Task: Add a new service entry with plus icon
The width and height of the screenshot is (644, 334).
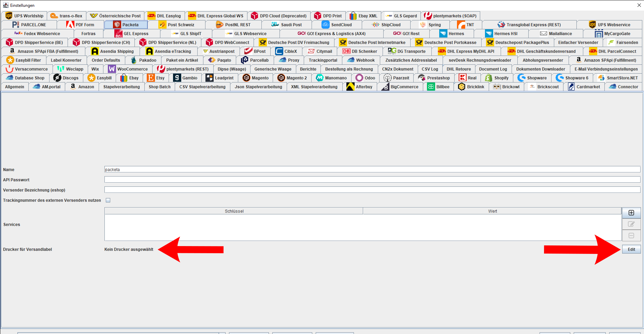Action: pos(631,213)
